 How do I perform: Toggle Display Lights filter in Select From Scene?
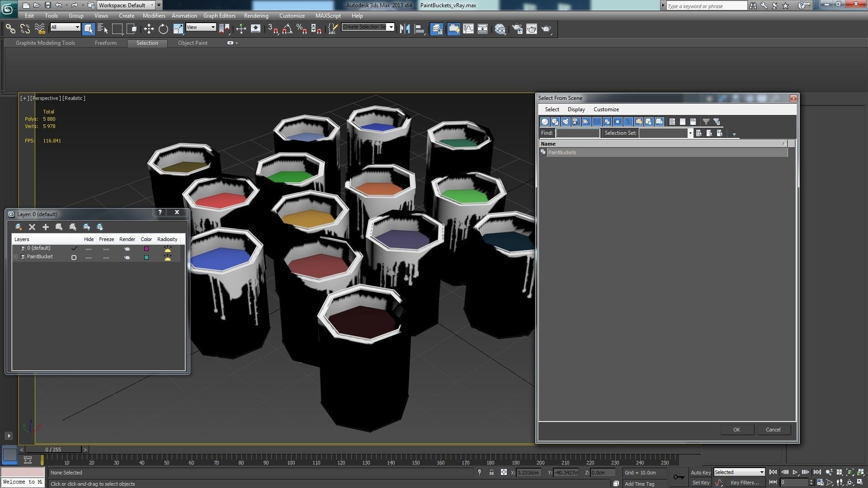(566, 122)
